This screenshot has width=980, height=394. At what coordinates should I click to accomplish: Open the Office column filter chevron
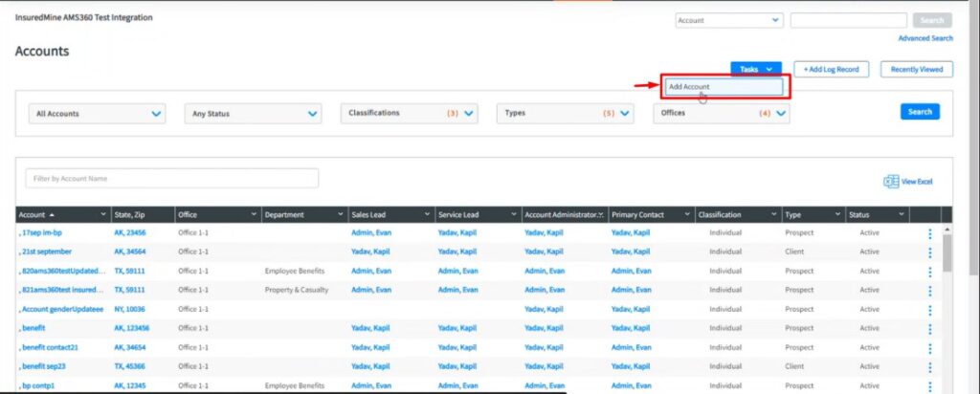pos(254,214)
